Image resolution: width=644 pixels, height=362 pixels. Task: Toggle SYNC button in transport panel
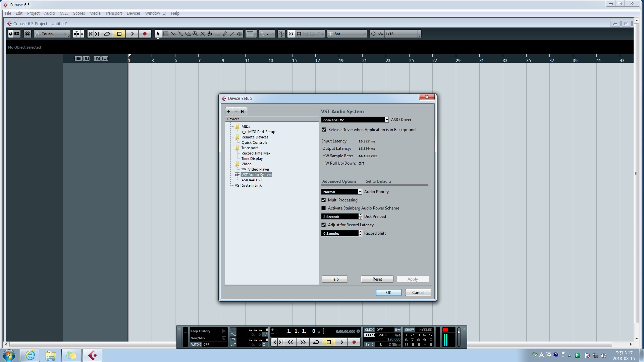369,345
